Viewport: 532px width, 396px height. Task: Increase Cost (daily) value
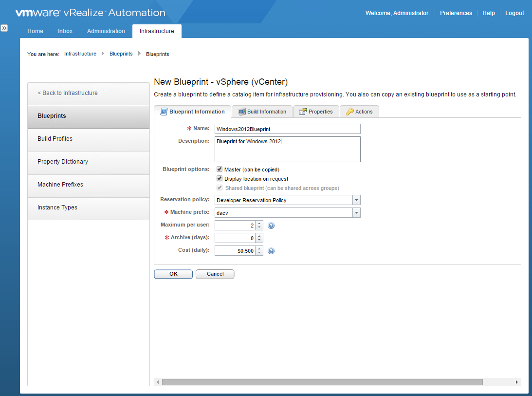coord(259,249)
